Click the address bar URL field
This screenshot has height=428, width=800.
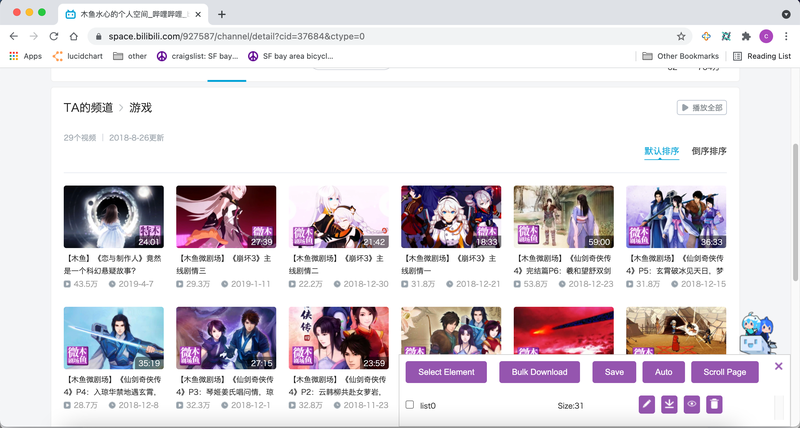388,36
